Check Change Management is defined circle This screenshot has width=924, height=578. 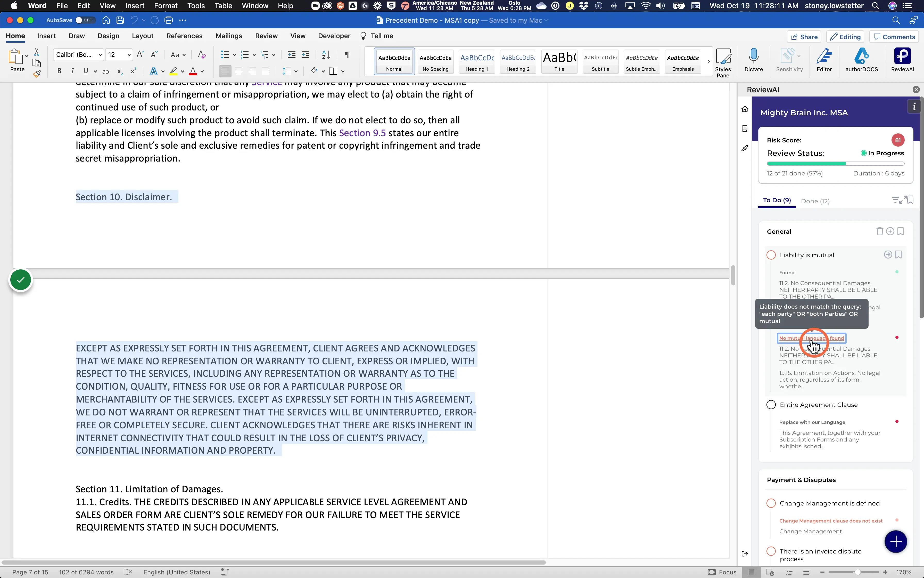tap(771, 503)
